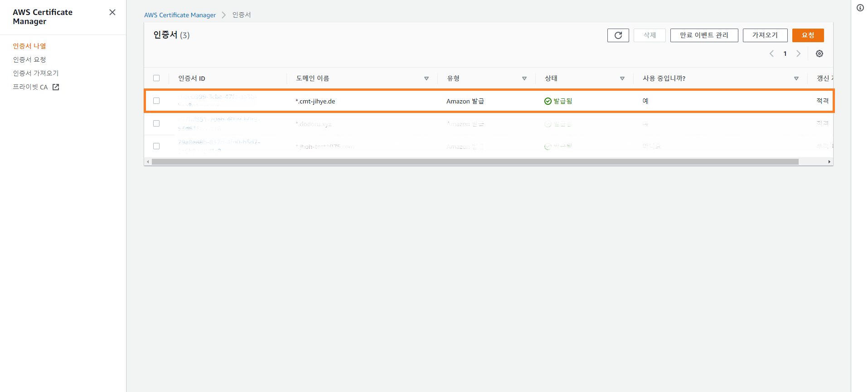
Task: Sort by 사용 중입니까? column arrow
Action: tap(796, 78)
